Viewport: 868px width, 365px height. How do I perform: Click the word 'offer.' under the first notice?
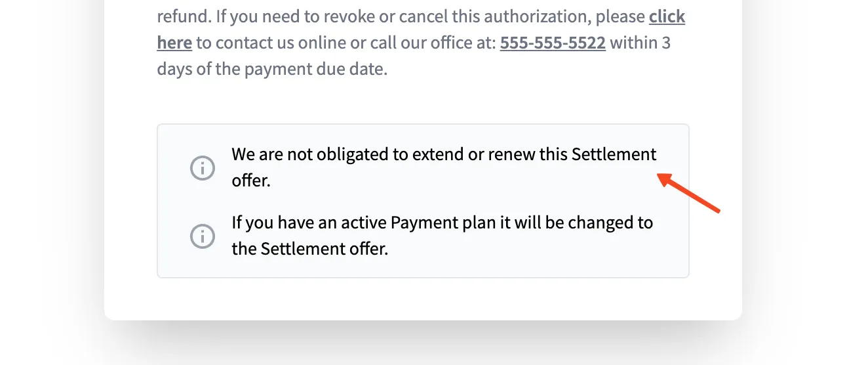251,181
